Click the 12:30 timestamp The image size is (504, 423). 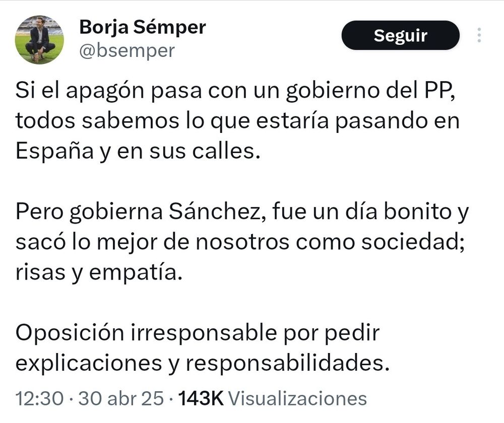39,398
